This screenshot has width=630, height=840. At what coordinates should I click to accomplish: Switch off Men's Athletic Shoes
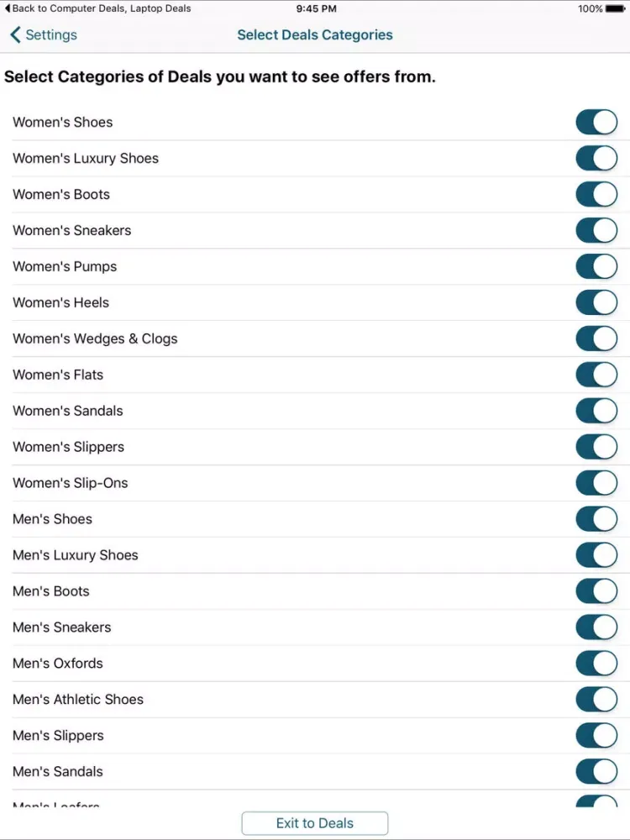596,699
